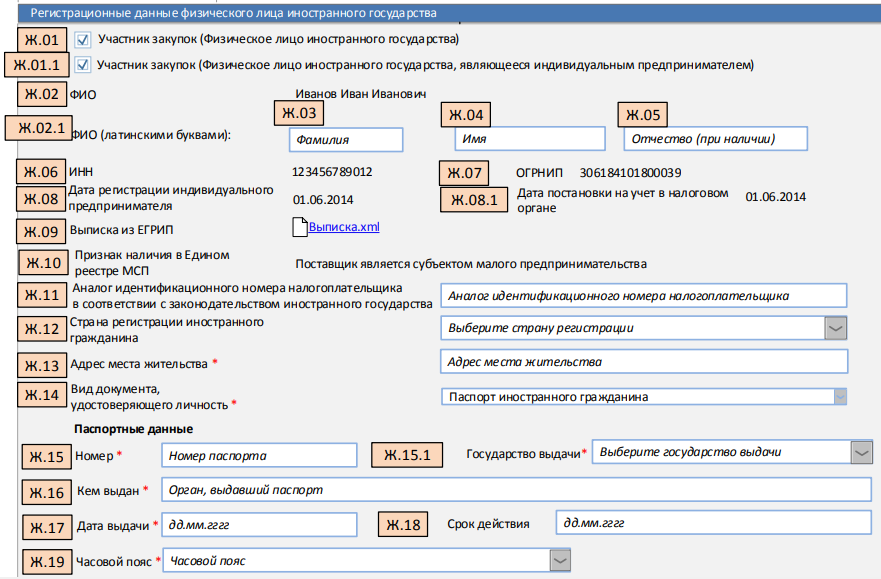Open the Часовой пояс dropdown arrow

click(x=561, y=561)
